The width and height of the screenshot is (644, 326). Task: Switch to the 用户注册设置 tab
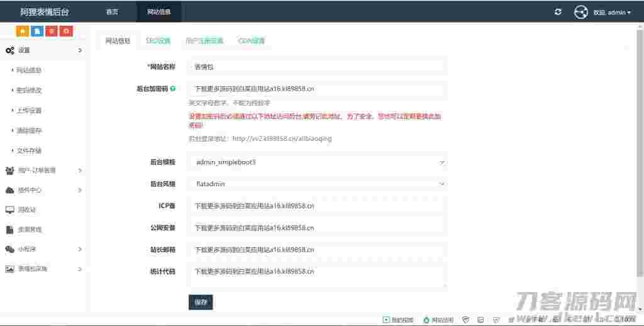(204, 41)
